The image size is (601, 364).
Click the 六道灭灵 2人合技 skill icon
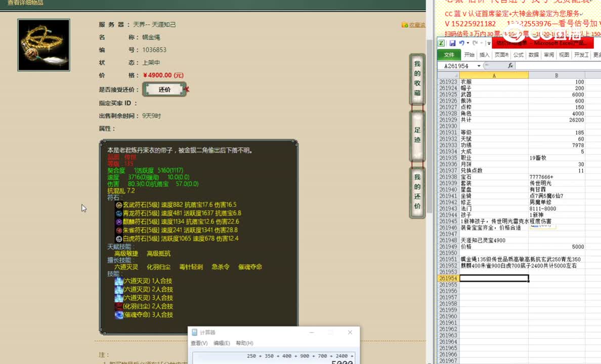pyautogui.click(x=119, y=289)
